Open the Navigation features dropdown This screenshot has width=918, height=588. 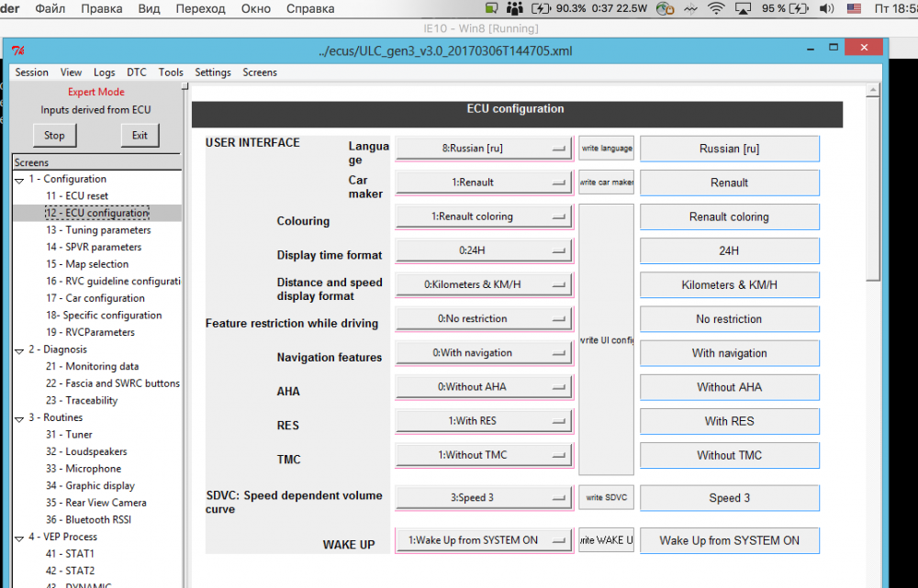click(x=484, y=353)
